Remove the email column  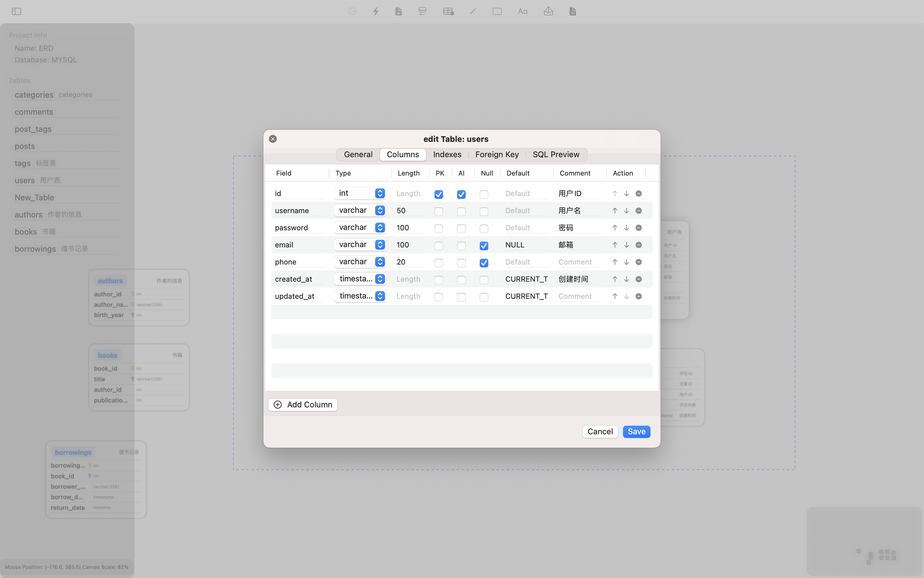(x=638, y=245)
